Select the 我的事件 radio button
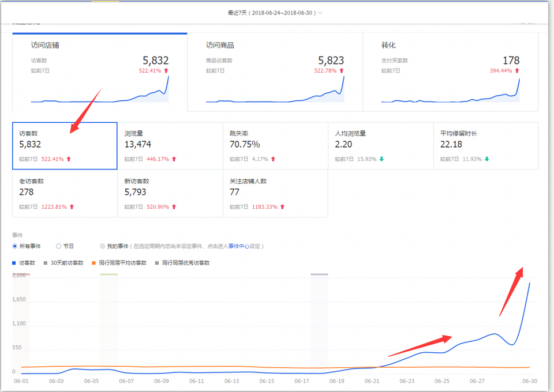Viewport: 554px width, 392px height. tap(103, 246)
